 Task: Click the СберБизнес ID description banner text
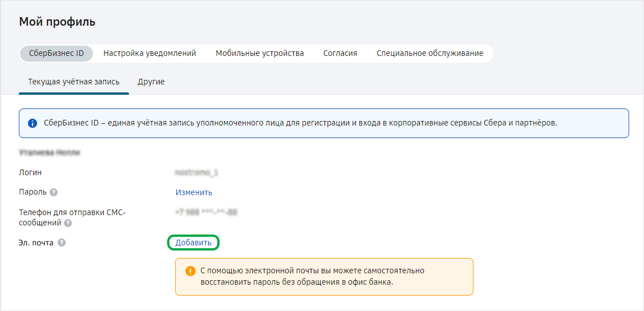tap(300, 123)
